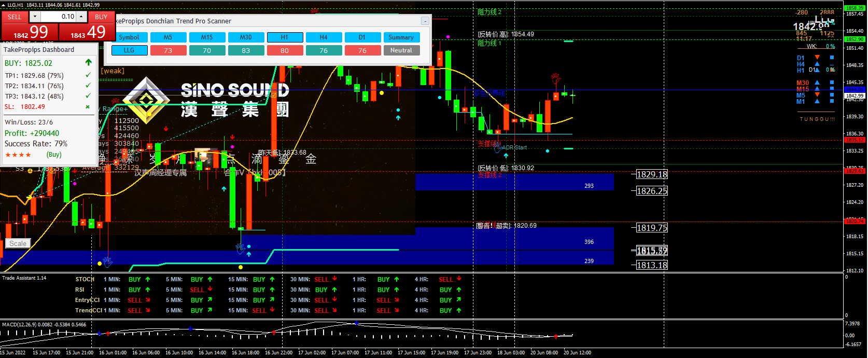The height and width of the screenshot is (358, 868).
Task: Select the LLG symbol cell in scanner
Action: [129, 50]
